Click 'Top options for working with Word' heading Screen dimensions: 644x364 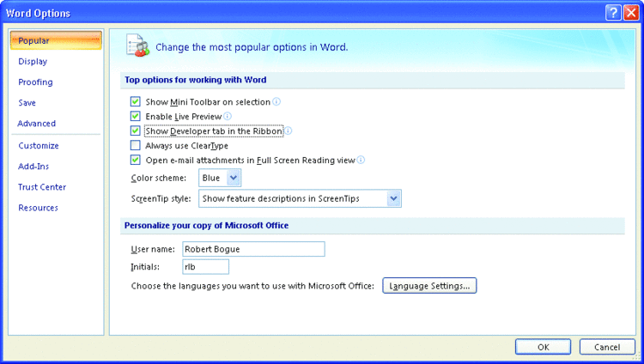click(x=196, y=80)
